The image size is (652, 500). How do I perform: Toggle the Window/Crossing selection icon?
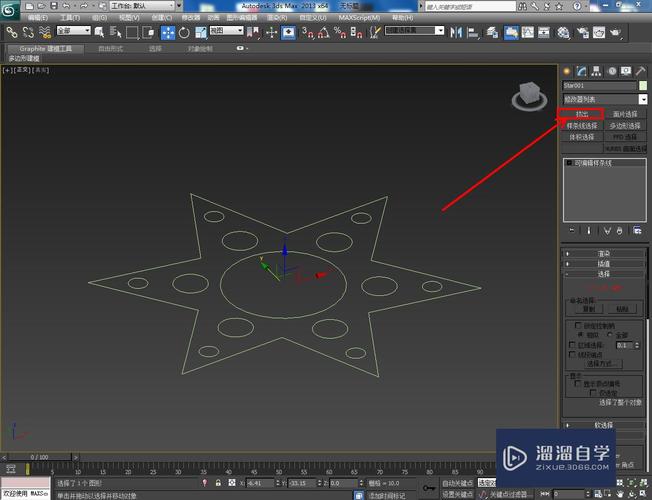[x=148, y=32]
